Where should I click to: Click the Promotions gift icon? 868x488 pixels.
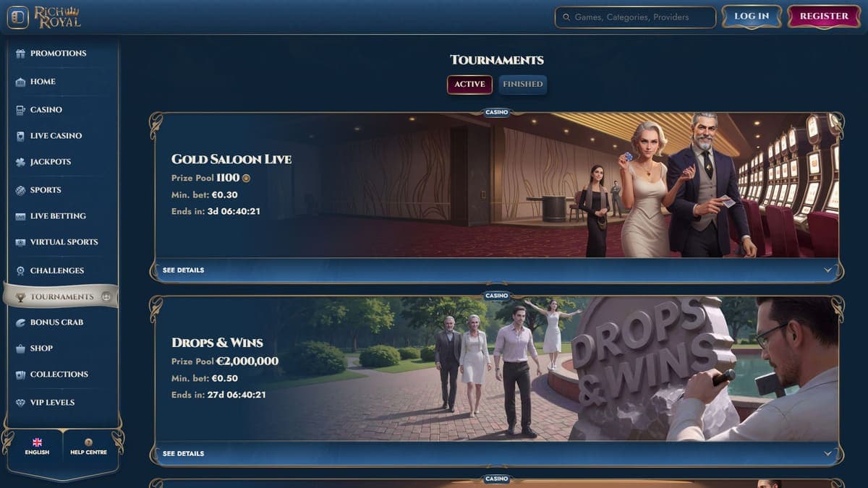[20, 53]
